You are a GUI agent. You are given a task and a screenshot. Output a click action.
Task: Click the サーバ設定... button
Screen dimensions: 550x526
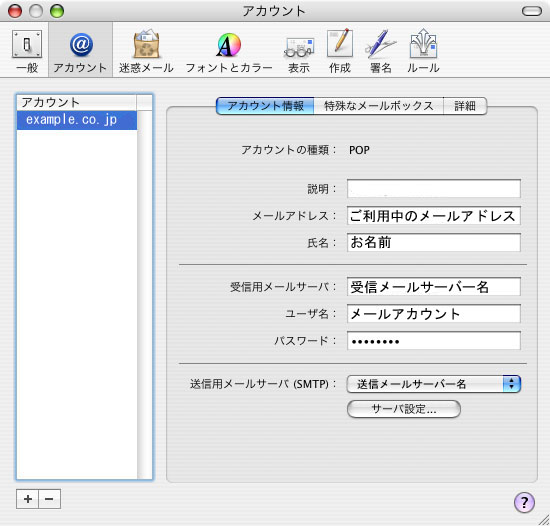pos(404,409)
